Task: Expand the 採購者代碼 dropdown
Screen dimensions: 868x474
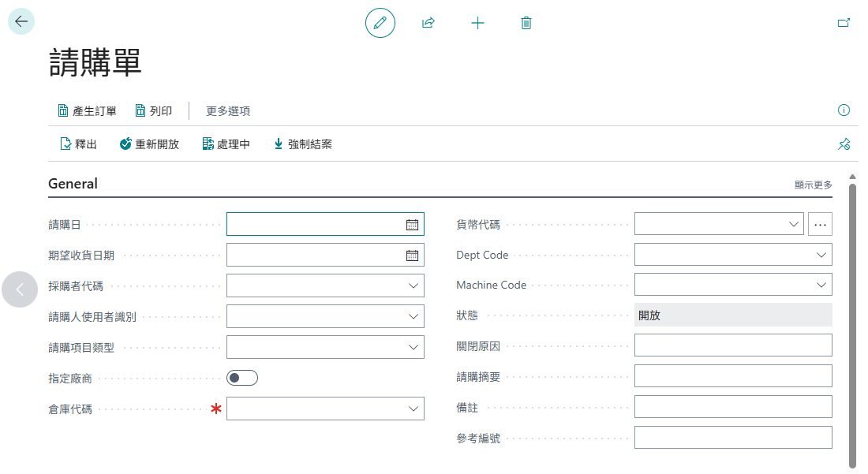Action: [x=413, y=286]
